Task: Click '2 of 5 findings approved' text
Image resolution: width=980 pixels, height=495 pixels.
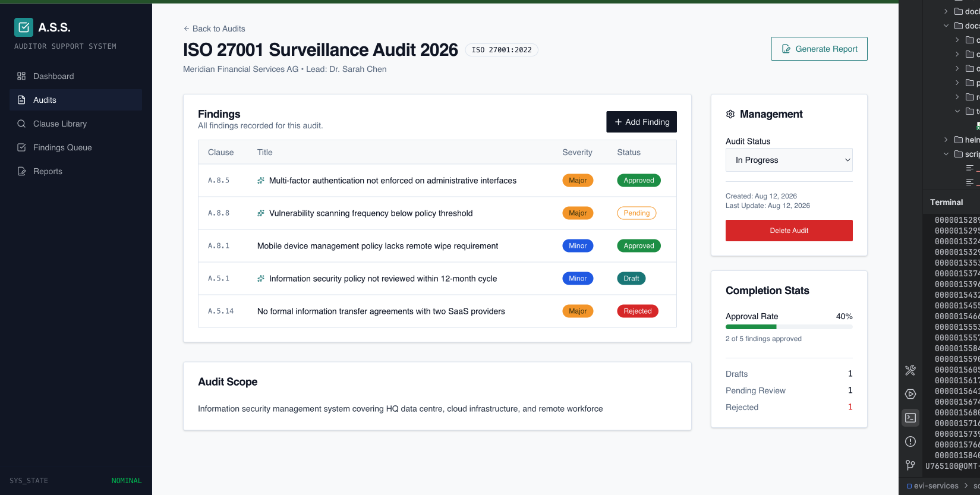Action: click(x=764, y=339)
